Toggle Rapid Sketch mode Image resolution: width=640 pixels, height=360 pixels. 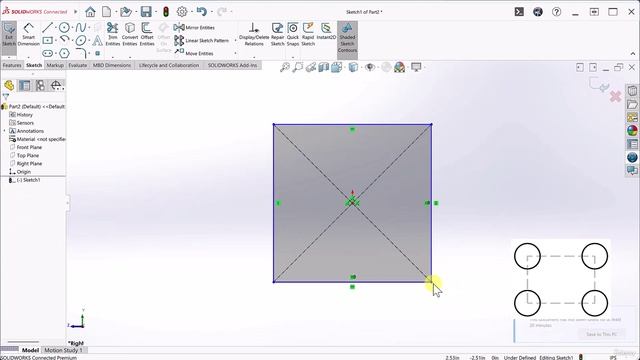pos(308,34)
